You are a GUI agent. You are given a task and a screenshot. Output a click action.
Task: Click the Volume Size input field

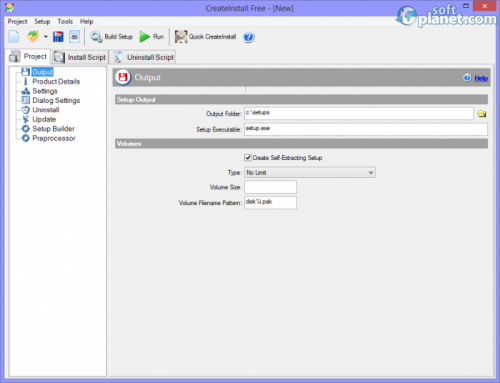[270, 187]
